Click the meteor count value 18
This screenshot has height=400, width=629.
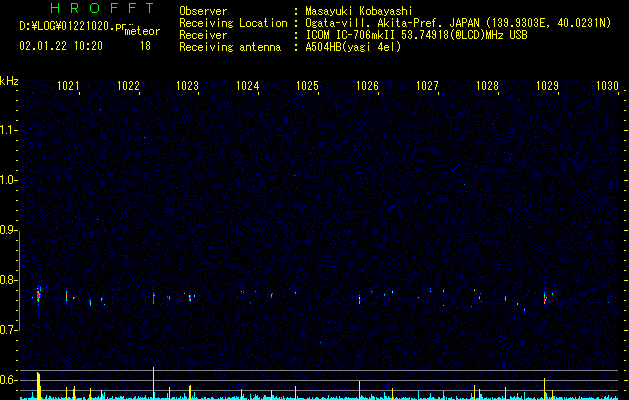(x=145, y=46)
